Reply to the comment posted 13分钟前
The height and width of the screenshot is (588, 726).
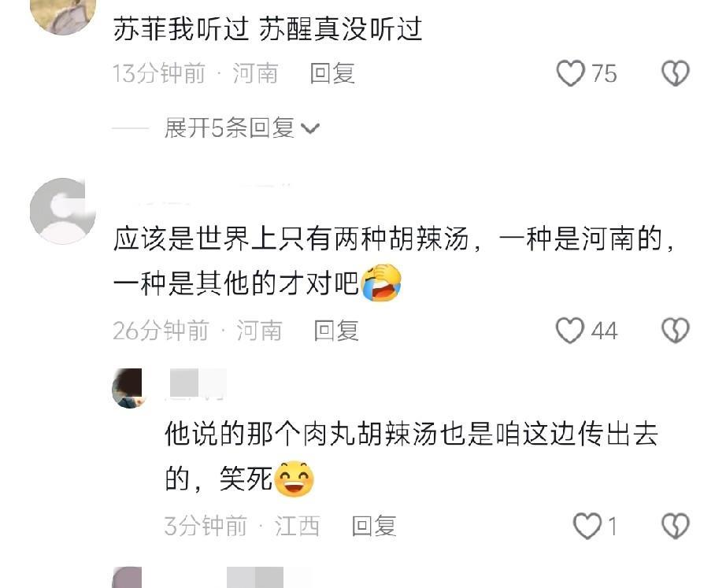coord(332,74)
